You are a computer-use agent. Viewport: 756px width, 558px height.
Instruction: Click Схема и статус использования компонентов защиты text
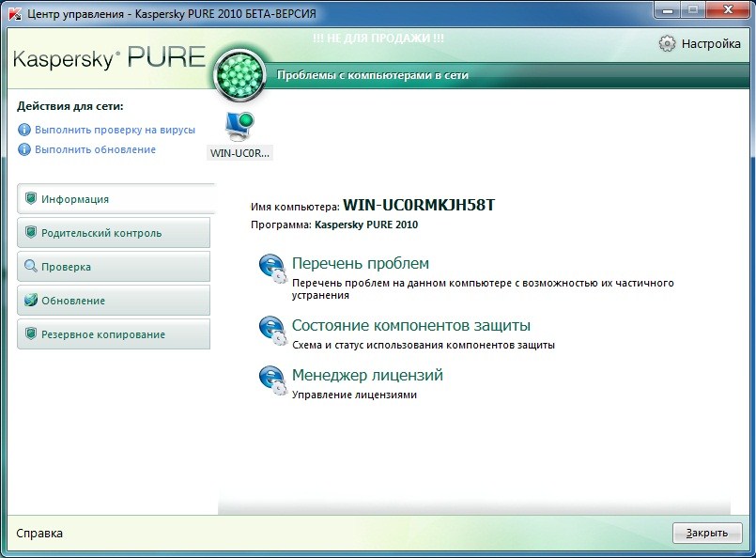(424, 346)
